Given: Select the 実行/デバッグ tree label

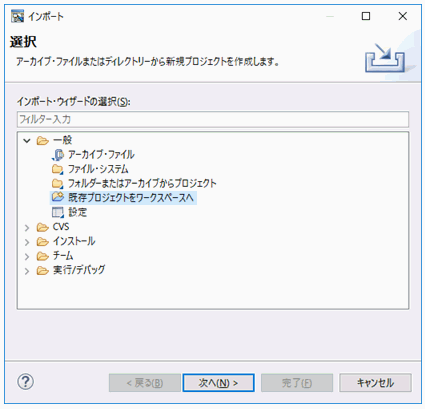Looking at the screenshot, I should click(x=79, y=270).
